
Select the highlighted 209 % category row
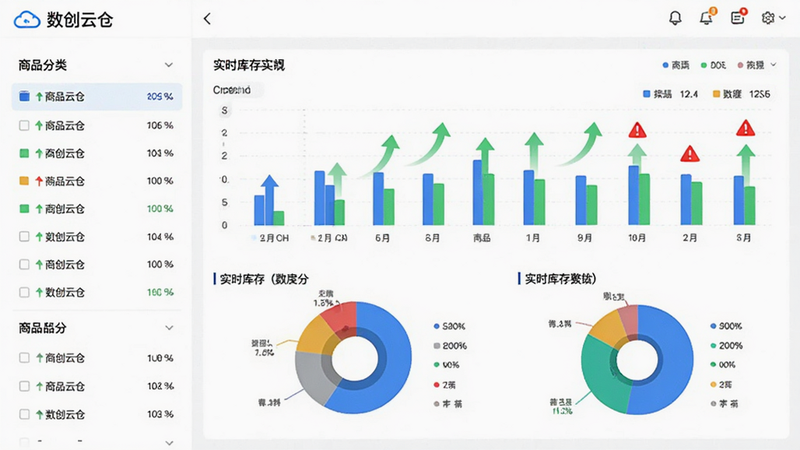[97, 96]
